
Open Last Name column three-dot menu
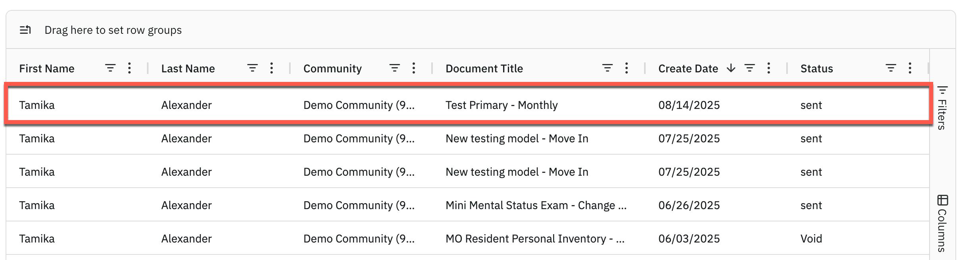[272, 68]
